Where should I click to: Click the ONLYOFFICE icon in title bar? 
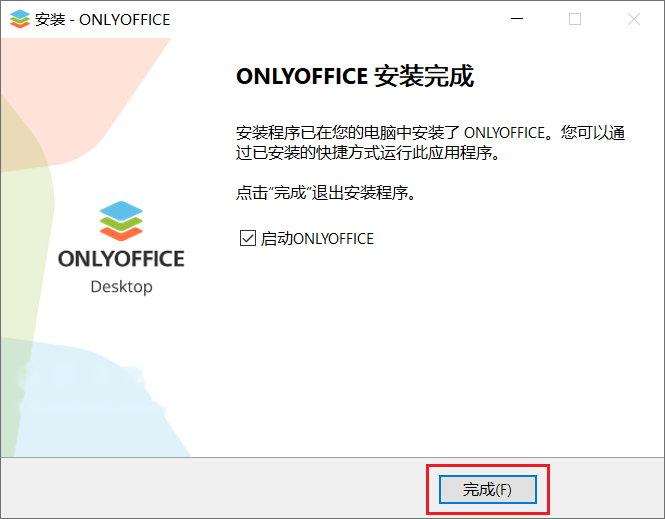tap(20, 19)
